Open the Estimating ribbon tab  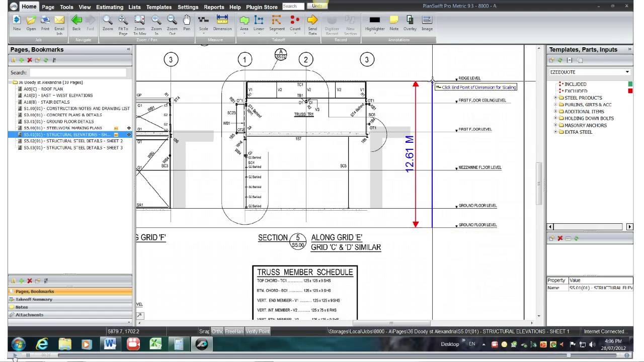tap(109, 7)
